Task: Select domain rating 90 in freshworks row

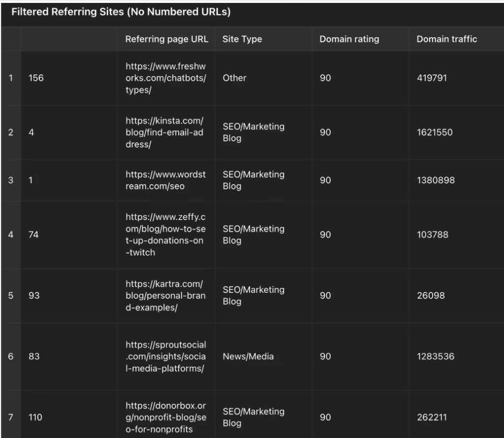Action: pos(325,78)
